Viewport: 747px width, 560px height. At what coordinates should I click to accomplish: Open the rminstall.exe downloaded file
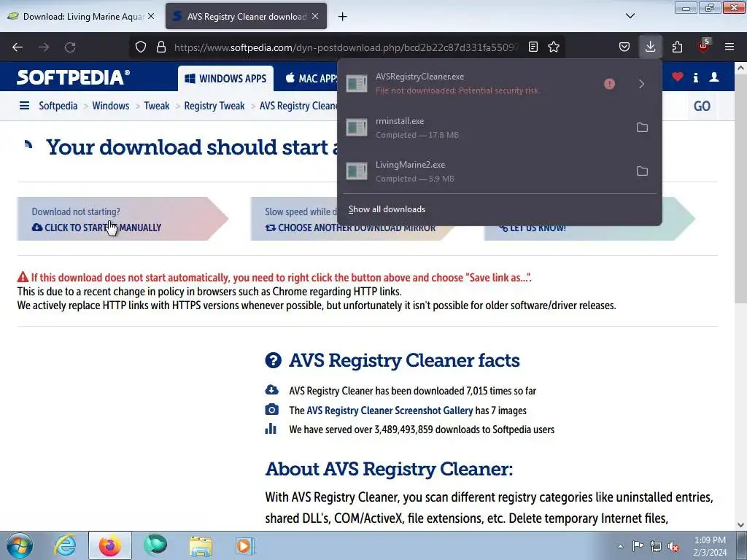[x=485, y=128]
